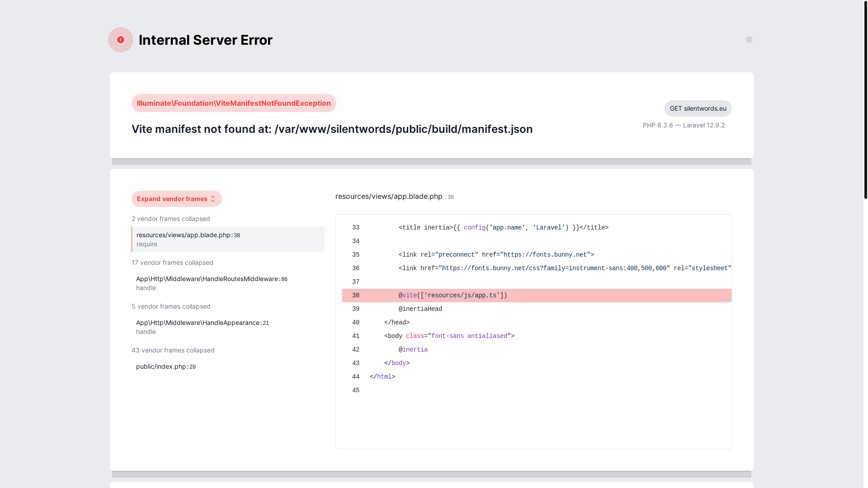Screen dimensions: 868x488
Task: Expand the 2 vendor frames collapsed row
Action: point(171,219)
